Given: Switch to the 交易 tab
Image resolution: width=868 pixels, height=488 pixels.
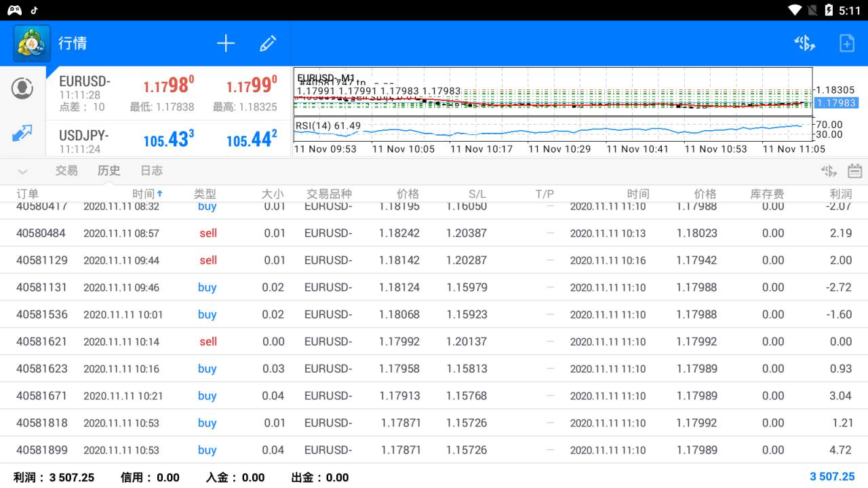Looking at the screenshot, I should pyautogui.click(x=66, y=171).
